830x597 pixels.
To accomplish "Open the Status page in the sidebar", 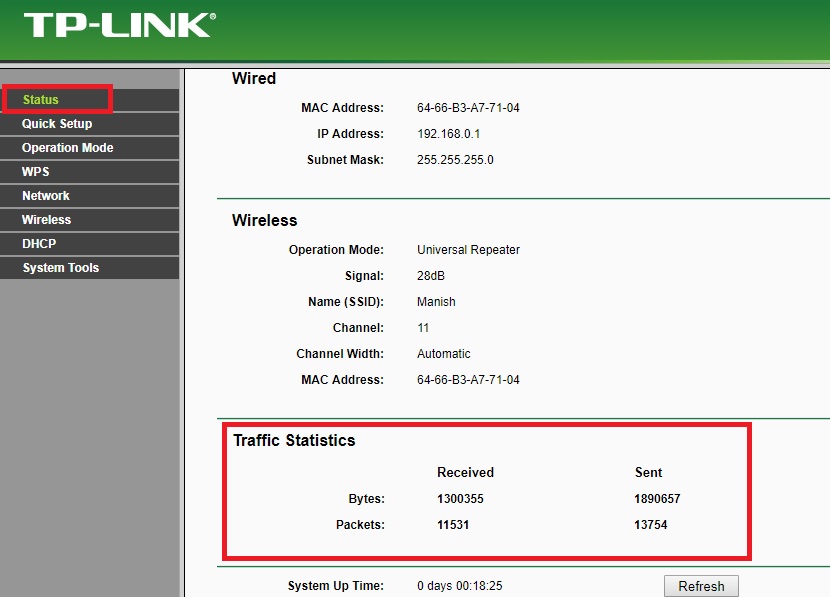I will [x=41, y=100].
